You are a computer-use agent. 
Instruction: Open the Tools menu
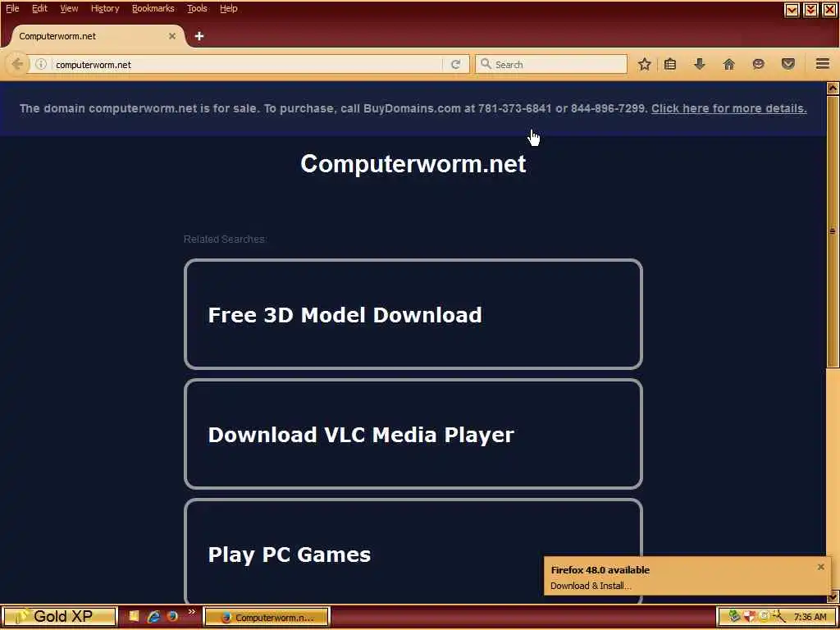197,8
